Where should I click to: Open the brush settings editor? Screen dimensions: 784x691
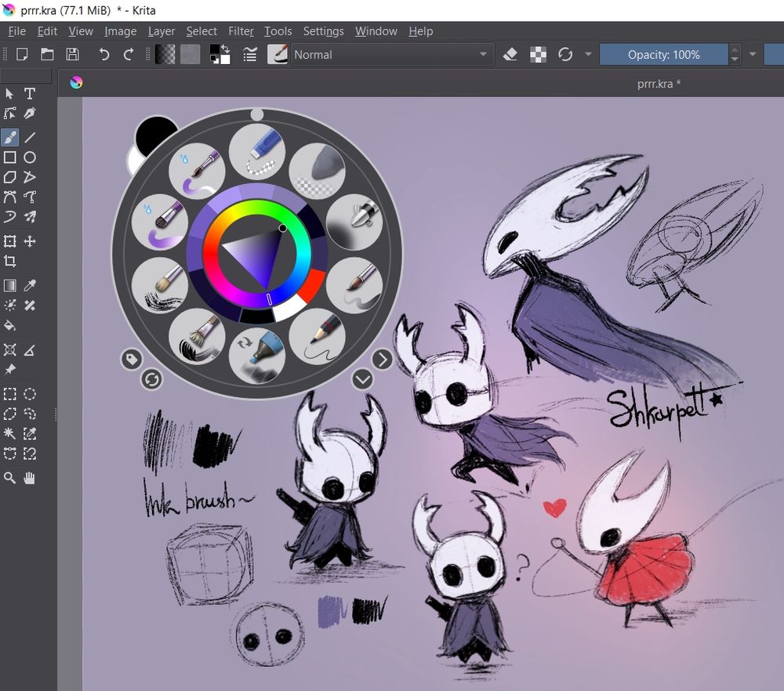pyautogui.click(x=249, y=55)
